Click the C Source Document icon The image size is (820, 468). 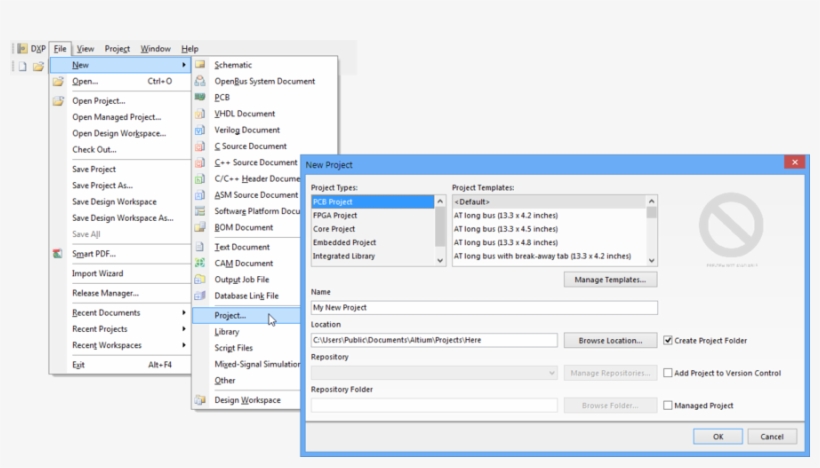pyautogui.click(x=200, y=146)
